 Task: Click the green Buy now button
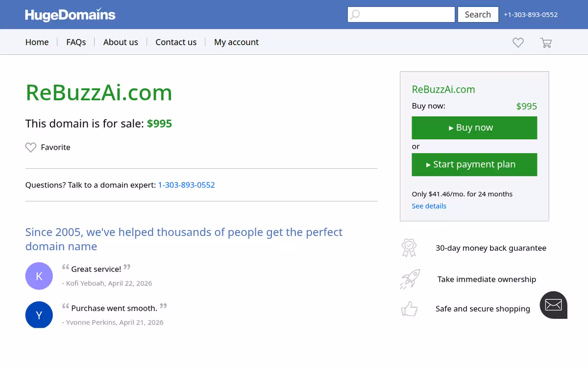click(474, 128)
